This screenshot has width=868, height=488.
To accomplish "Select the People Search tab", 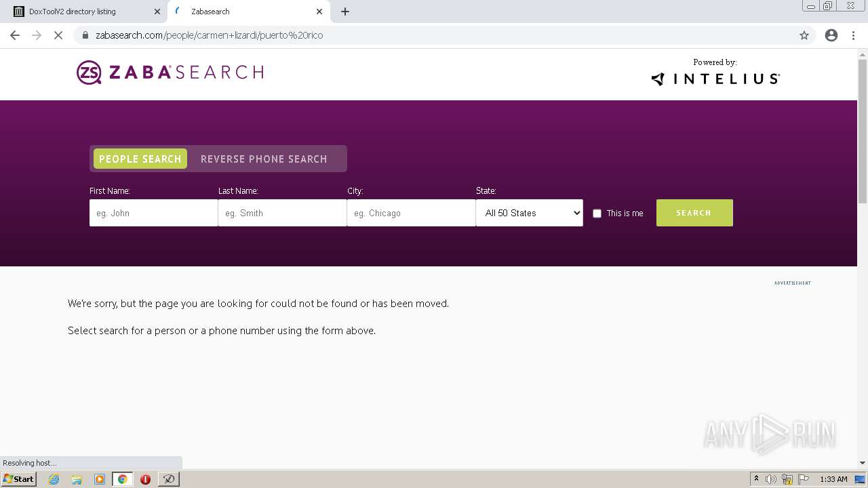I will (140, 159).
